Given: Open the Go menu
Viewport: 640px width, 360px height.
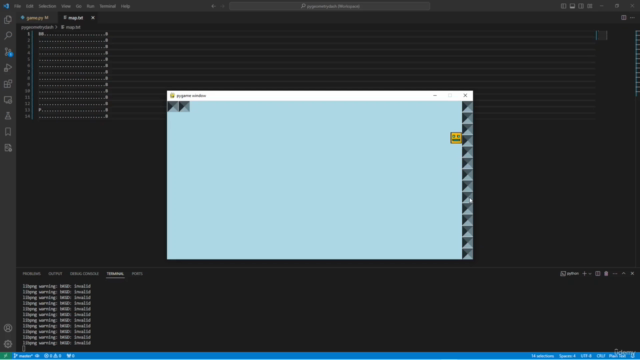Looking at the screenshot, I should tap(78, 6).
